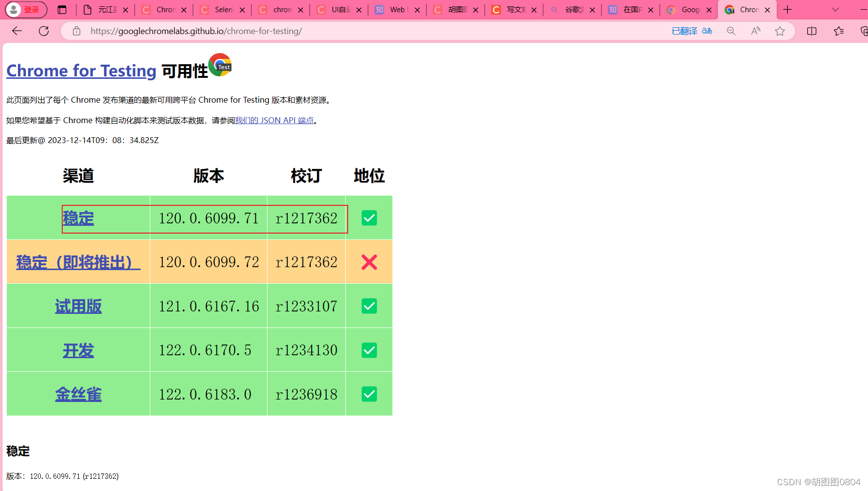Open the tab search chevron dropdown
The image size is (868, 491).
pos(835,9)
